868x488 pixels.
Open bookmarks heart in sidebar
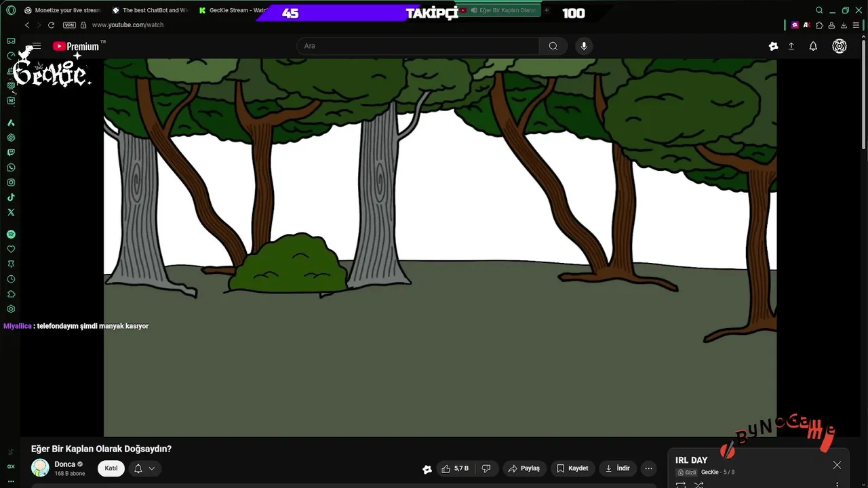point(11,249)
